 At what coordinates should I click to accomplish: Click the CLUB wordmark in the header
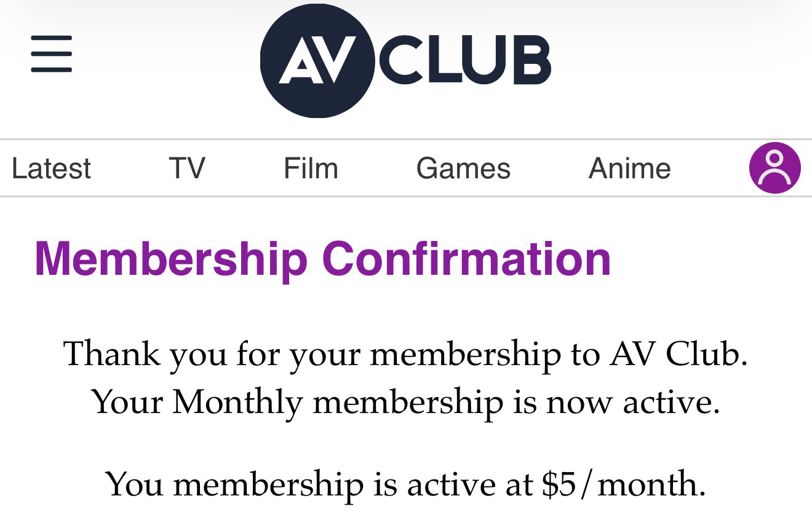click(466, 60)
